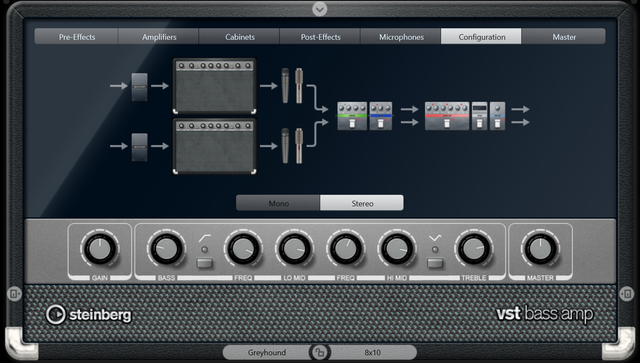
Task: Select the Microphones tab
Action: tap(401, 37)
